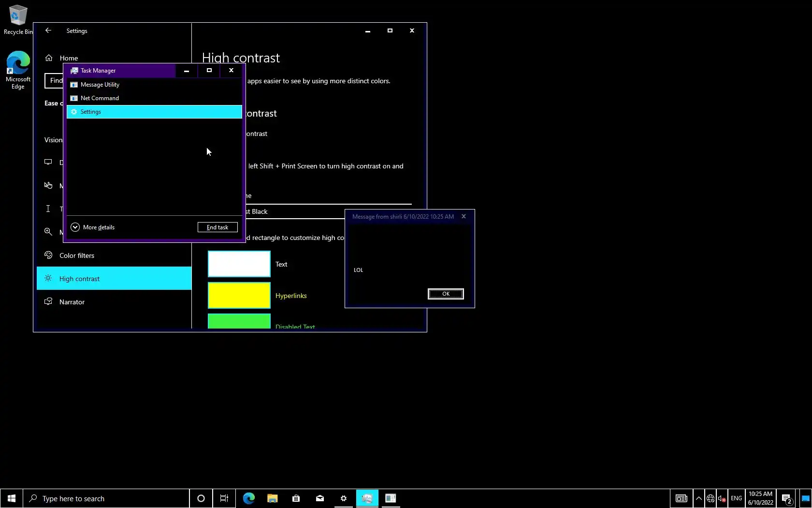Open the Windows Start menu

click(x=12, y=498)
